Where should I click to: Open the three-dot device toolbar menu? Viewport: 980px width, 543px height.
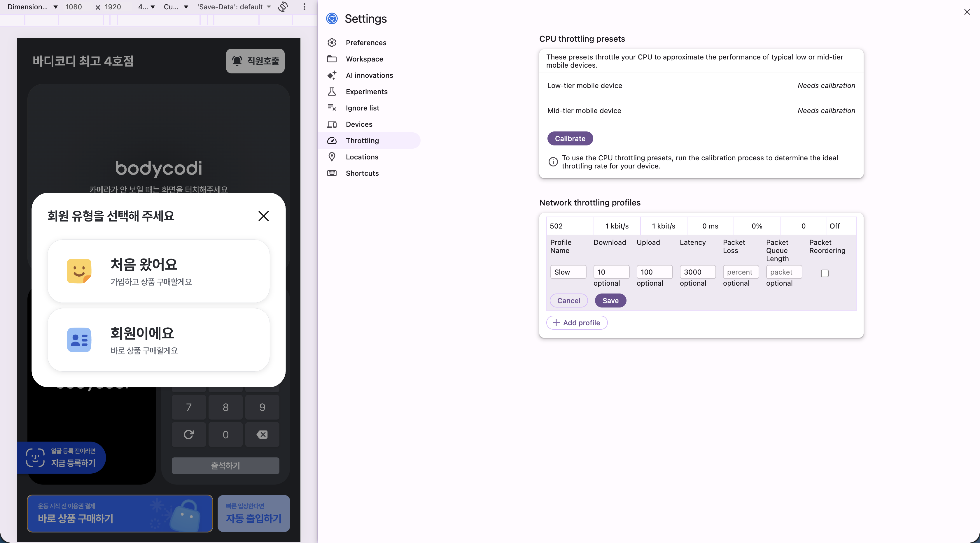pos(304,7)
